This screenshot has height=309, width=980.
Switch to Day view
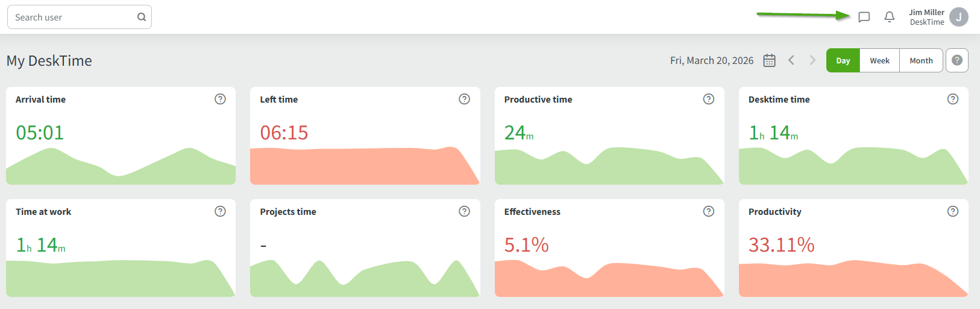point(843,60)
